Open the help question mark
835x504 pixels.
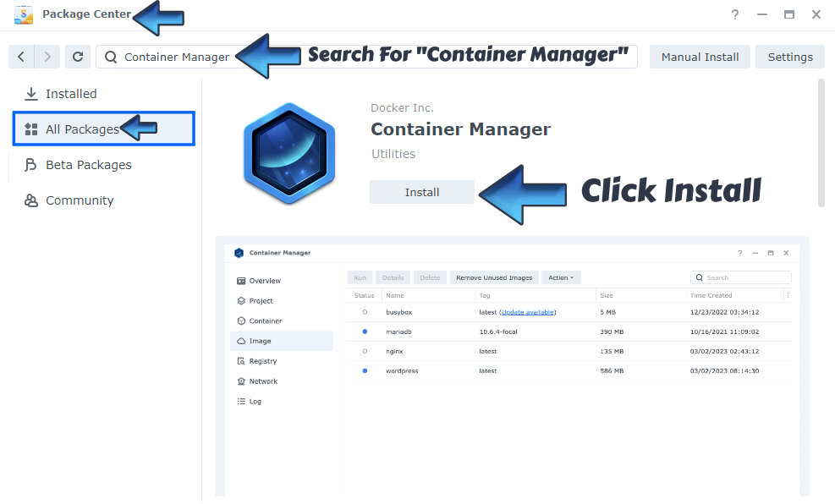tap(735, 14)
